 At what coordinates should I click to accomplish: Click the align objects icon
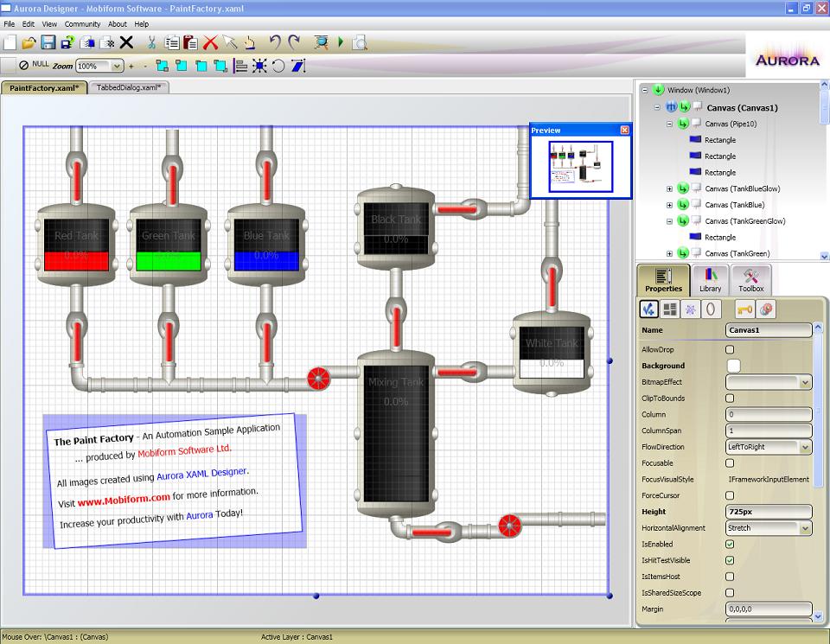[241, 66]
